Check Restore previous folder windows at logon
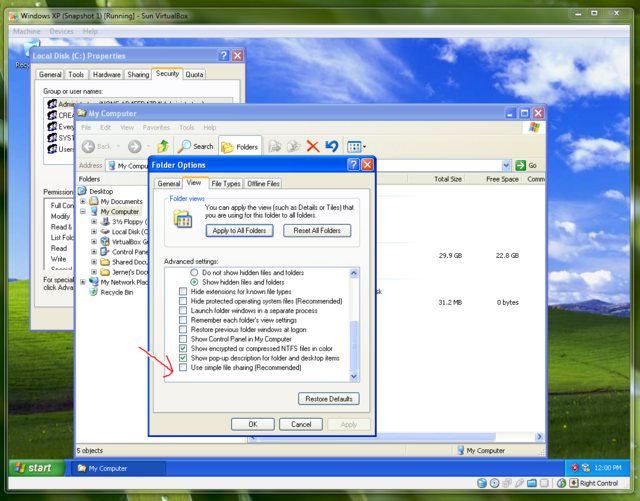The width and height of the screenshot is (640, 501). tap(183, 329)
